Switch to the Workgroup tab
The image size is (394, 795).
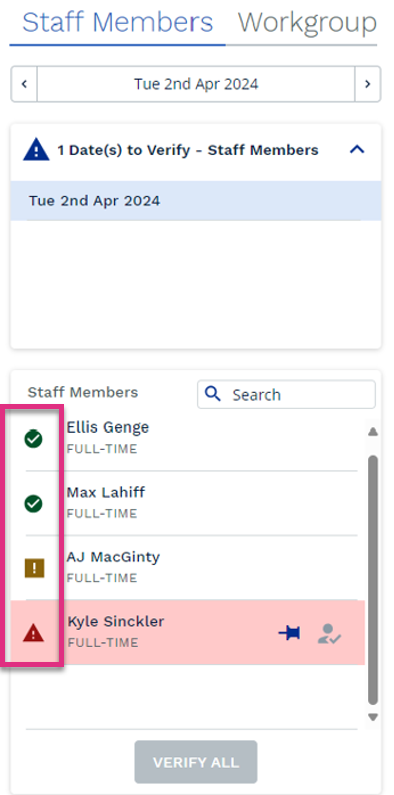(x=307, y=22)
